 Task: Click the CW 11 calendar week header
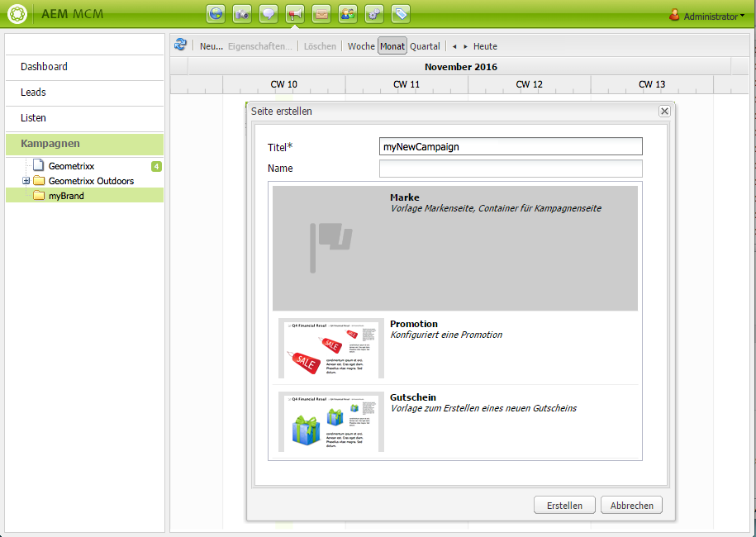click(407, 84)
